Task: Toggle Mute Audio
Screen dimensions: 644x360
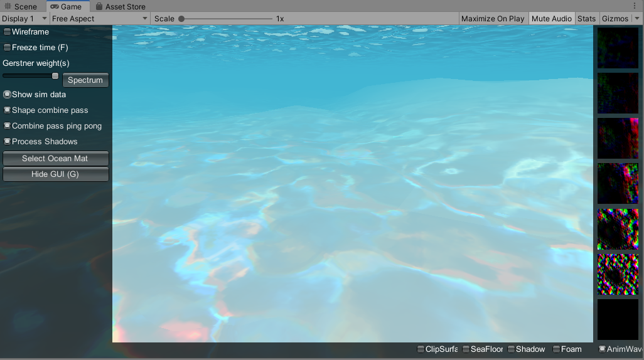Action: pos(551,18)
